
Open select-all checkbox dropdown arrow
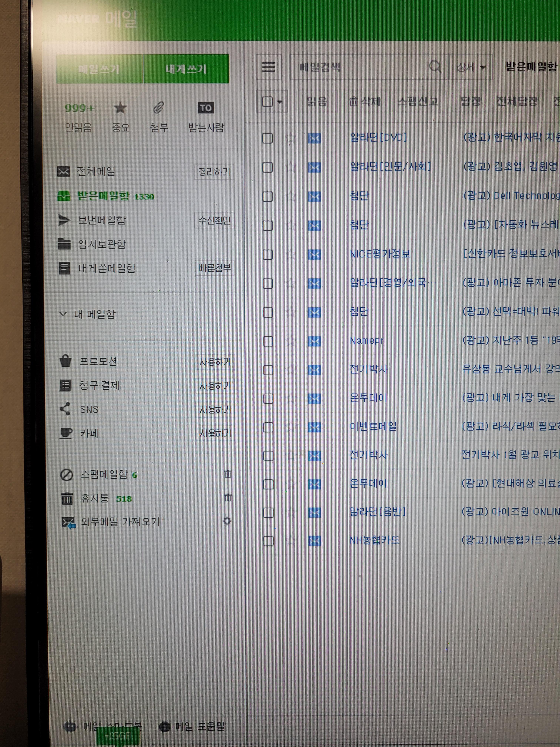click(x=279, y=102)
